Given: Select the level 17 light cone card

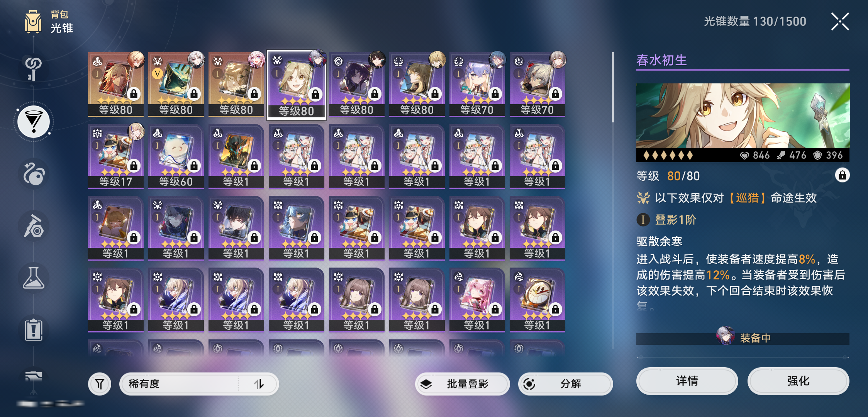Looking at the screenshot, I should (116, 156).
